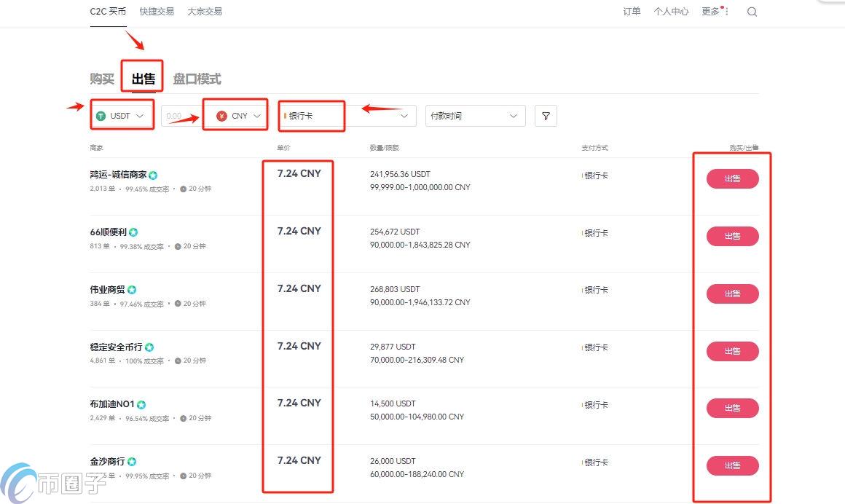Switch to the 购买 tab
The width and height of the screenshot is (845, 504).
click(x=101, y=79)
